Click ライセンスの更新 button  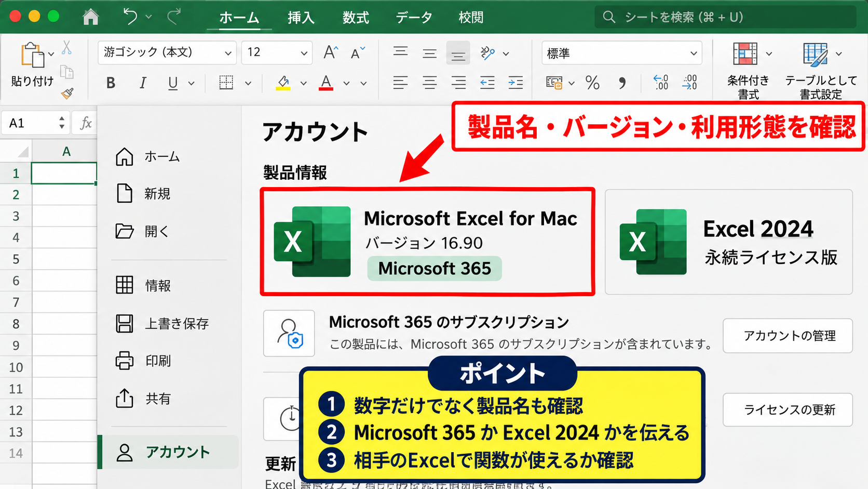tap(788, 409)
